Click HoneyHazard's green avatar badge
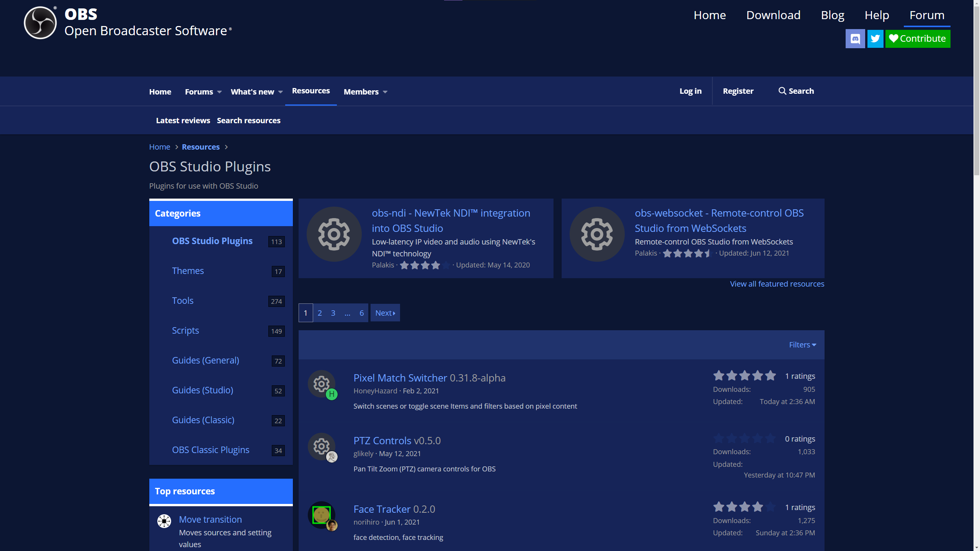Viewport: 980px width, 551px height. 332,394
